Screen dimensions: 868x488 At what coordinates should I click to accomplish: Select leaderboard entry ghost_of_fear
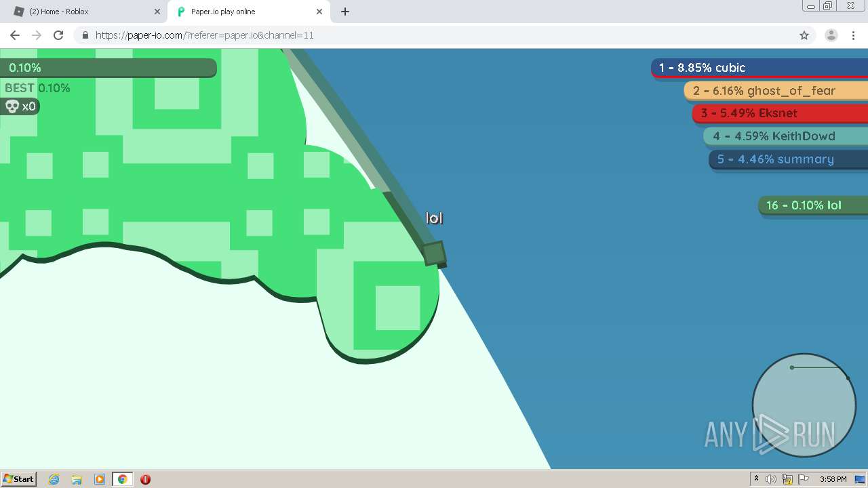(776, 91)
